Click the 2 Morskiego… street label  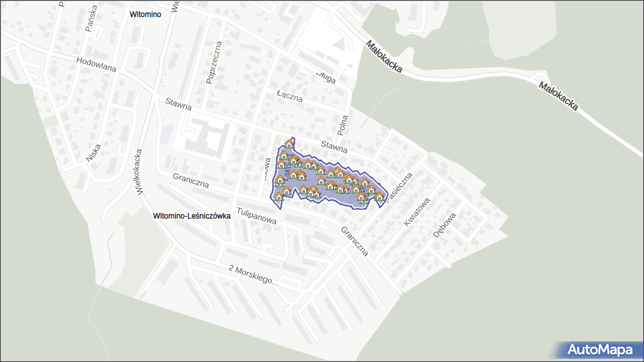pos(253,275)
